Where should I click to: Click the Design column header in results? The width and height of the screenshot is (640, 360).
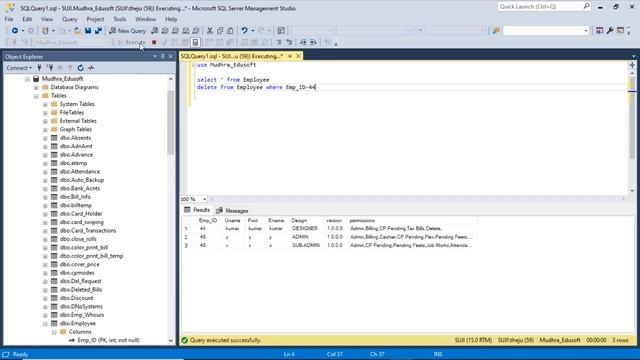[x=299, y=220]
